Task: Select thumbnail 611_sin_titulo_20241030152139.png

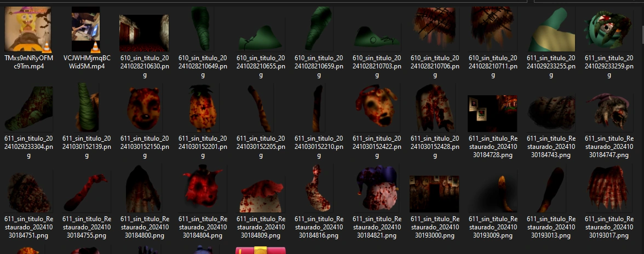Action: pyautogui.click(x=87, y=107)
